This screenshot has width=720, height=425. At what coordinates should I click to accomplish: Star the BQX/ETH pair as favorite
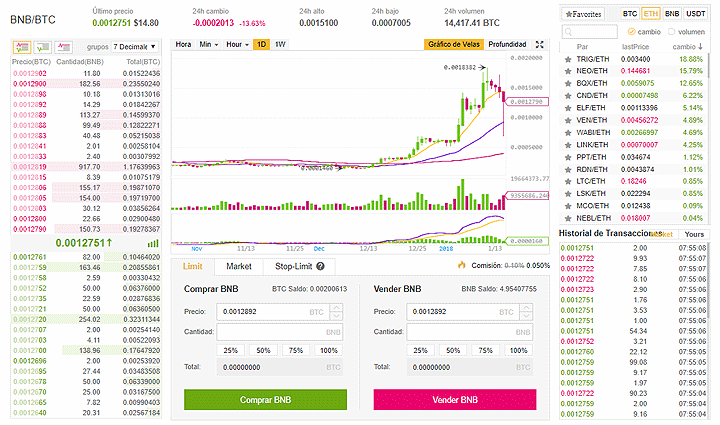tap(568, 84)
